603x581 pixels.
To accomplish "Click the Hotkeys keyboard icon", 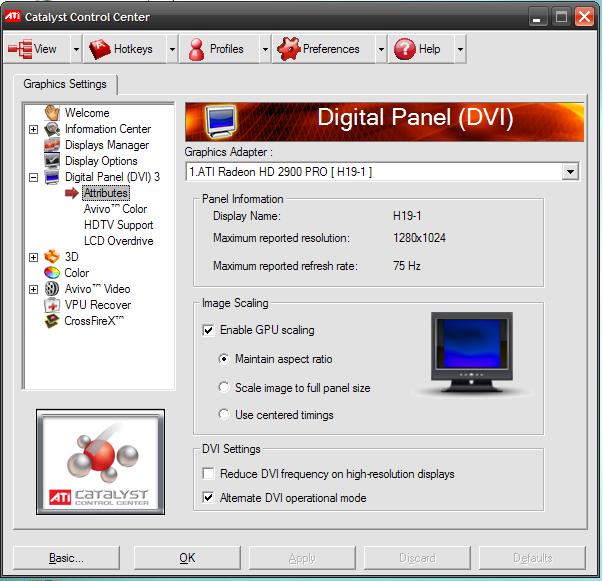I will tap(99, 49).
